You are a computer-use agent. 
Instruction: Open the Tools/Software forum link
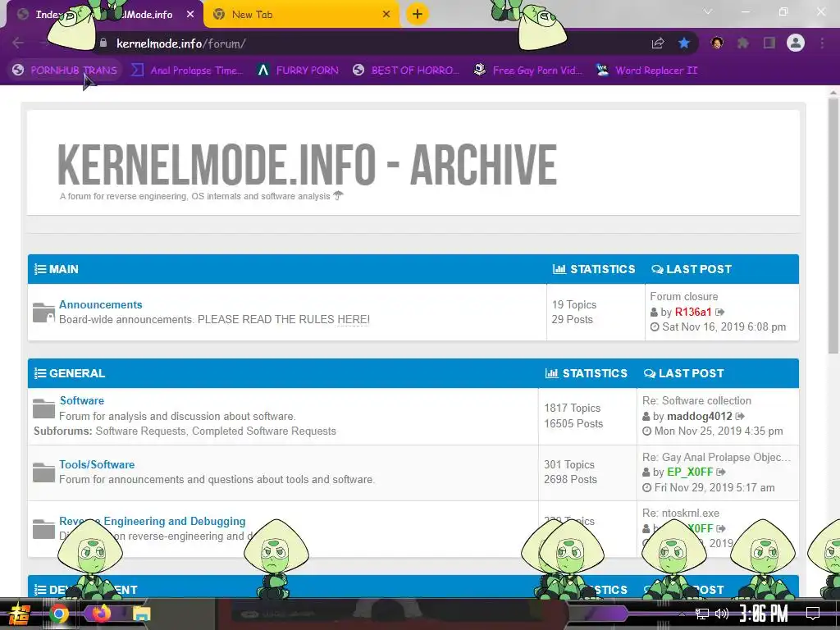(97, 464)
